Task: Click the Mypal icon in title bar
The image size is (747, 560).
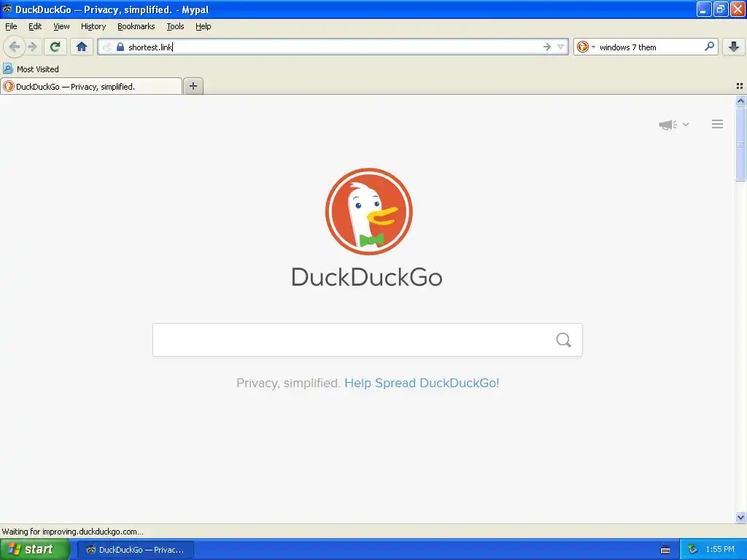Action: (x=7, y=9)
